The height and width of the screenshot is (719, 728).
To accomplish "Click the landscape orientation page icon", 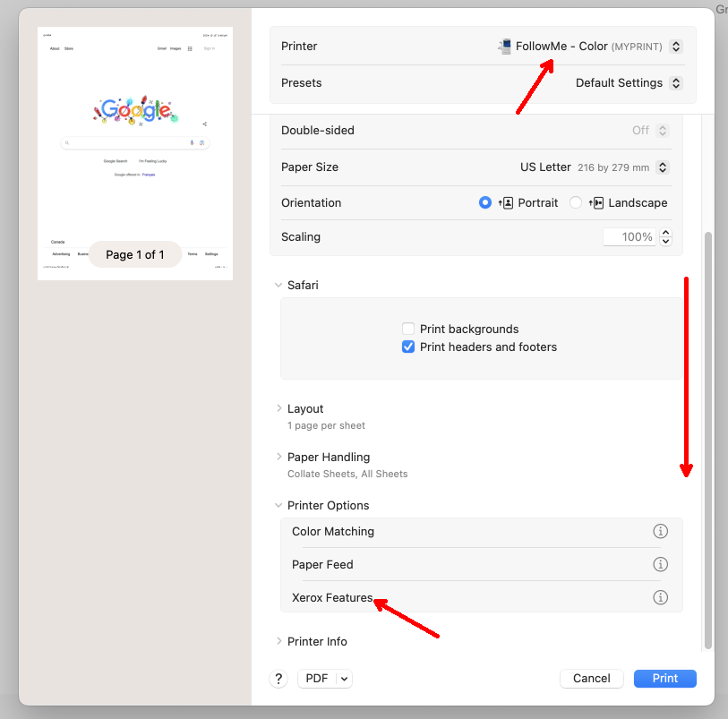I will click(x=597, y=203).
